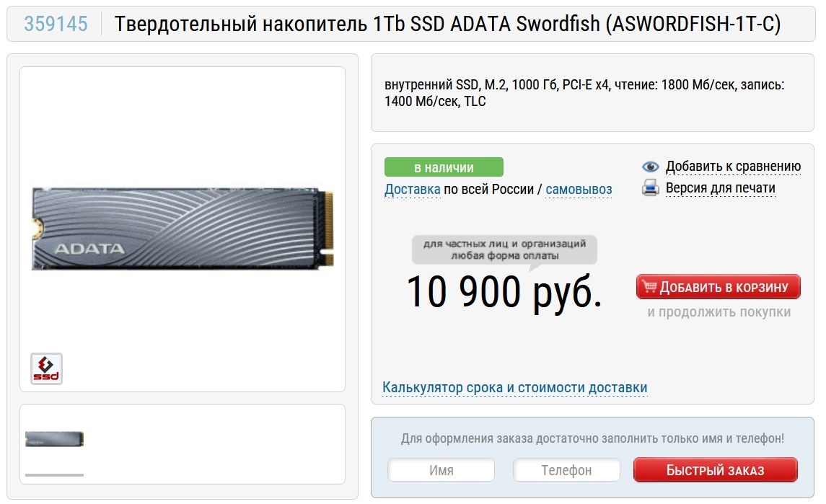
Task: Click the gray payment info tooltip bubble
Action: point(504,250)
